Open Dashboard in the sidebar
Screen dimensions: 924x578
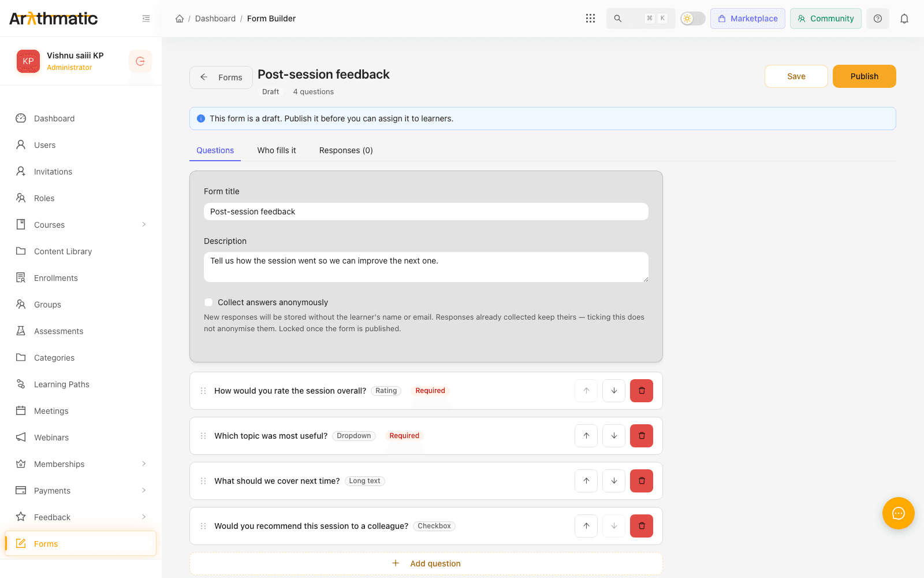[81, 118]
